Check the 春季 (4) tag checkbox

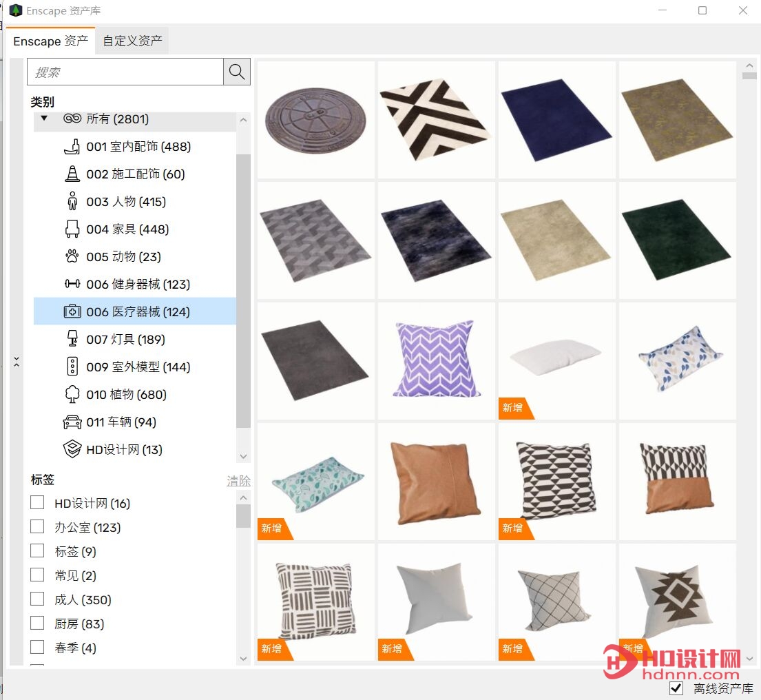37,647
